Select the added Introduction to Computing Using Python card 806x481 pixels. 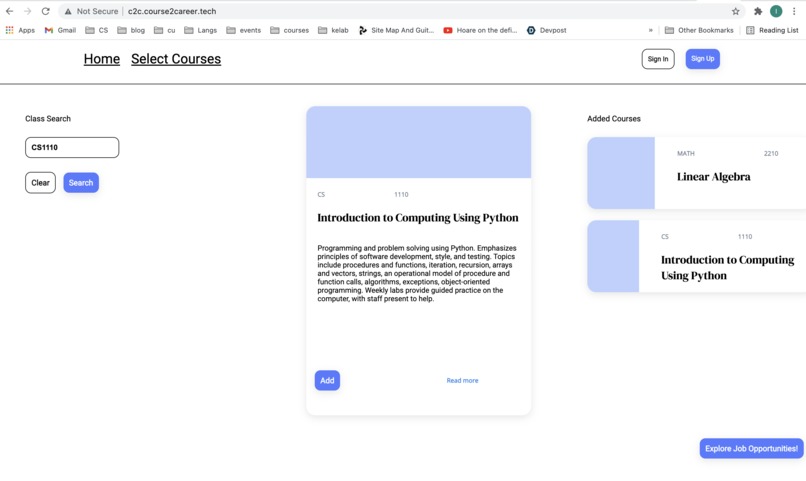coord(697,256)
